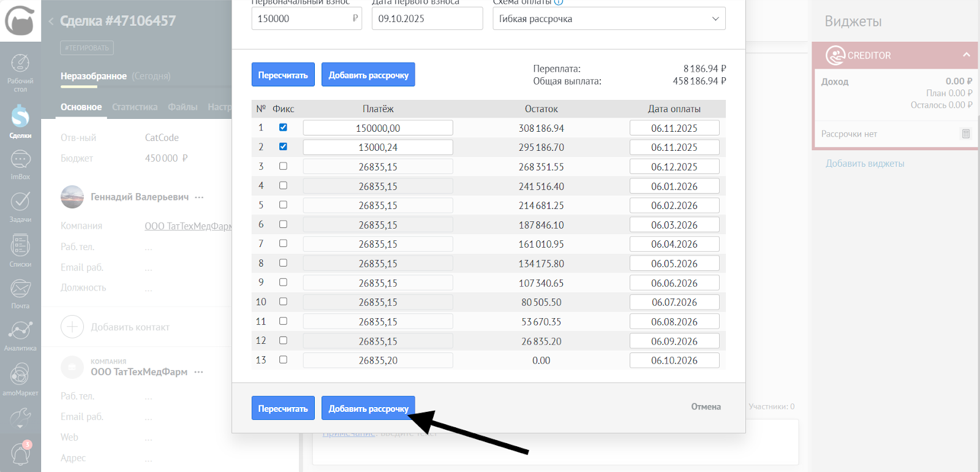
Task: Open Аналитика analytics icon
Action: (20, 335)
